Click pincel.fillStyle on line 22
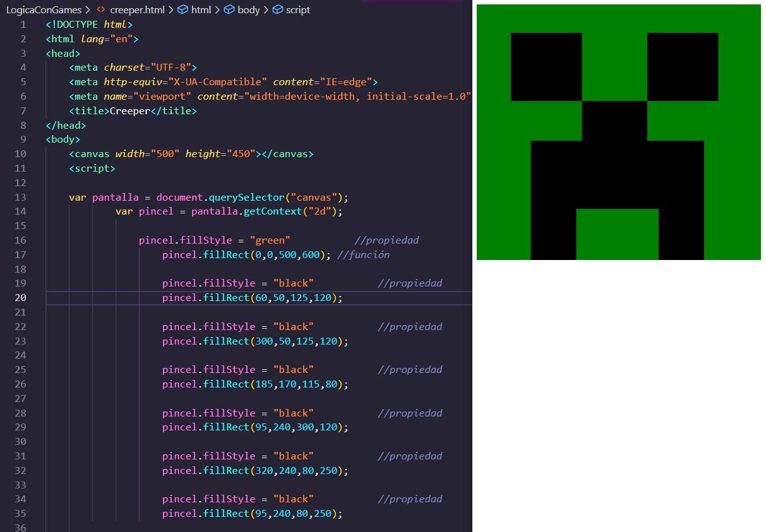The width and height of the screenshot is (766, 532). point(208,327)
